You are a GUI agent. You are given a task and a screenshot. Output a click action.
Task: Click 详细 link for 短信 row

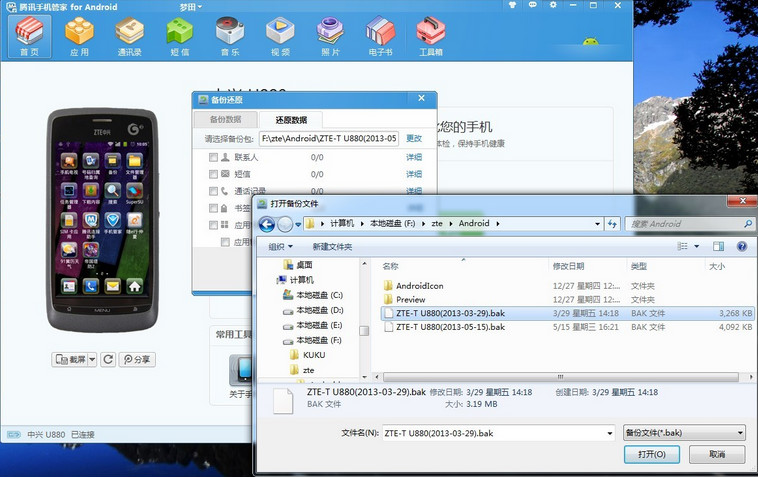(414, 174)
